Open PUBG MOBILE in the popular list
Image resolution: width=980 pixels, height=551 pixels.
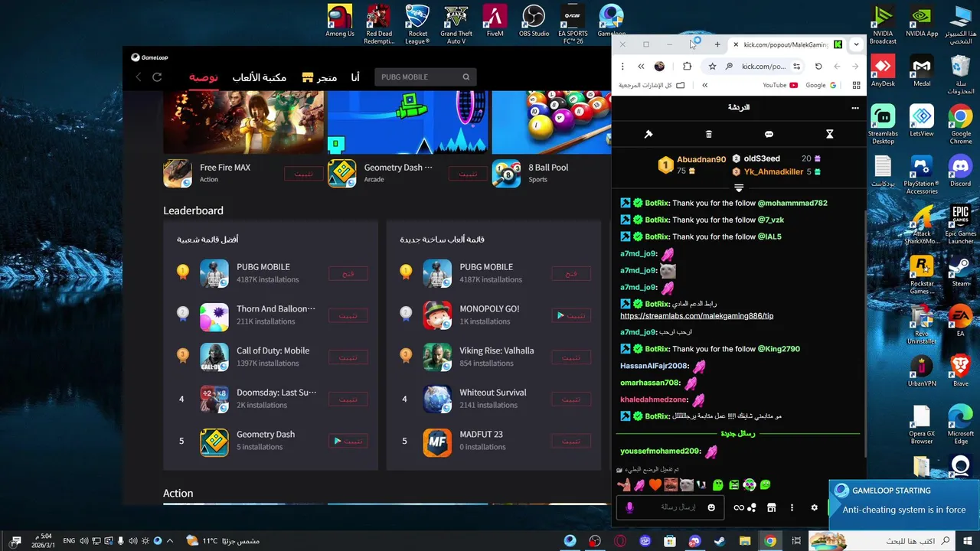pos(348,273)
